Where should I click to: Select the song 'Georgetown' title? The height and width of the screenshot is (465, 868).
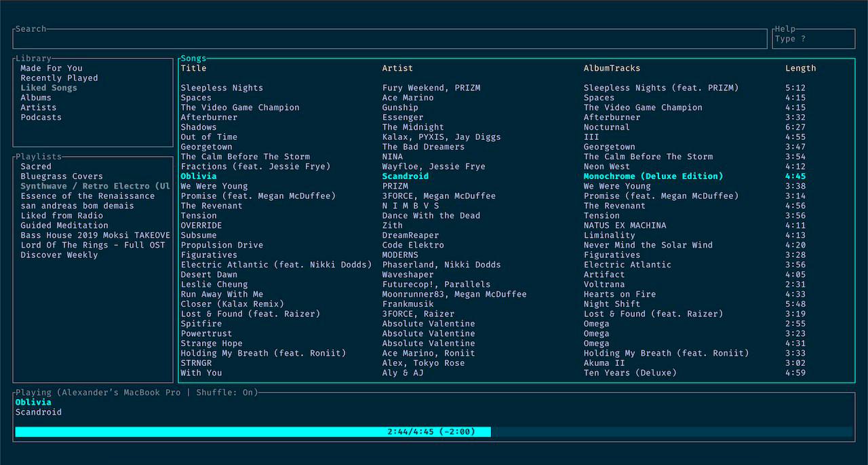[x=206, y=147]
